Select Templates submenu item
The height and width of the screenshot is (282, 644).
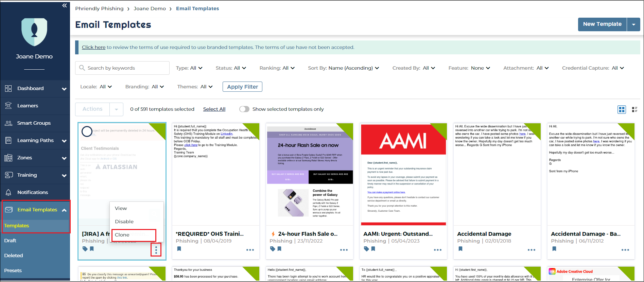[x=16, y=226]
